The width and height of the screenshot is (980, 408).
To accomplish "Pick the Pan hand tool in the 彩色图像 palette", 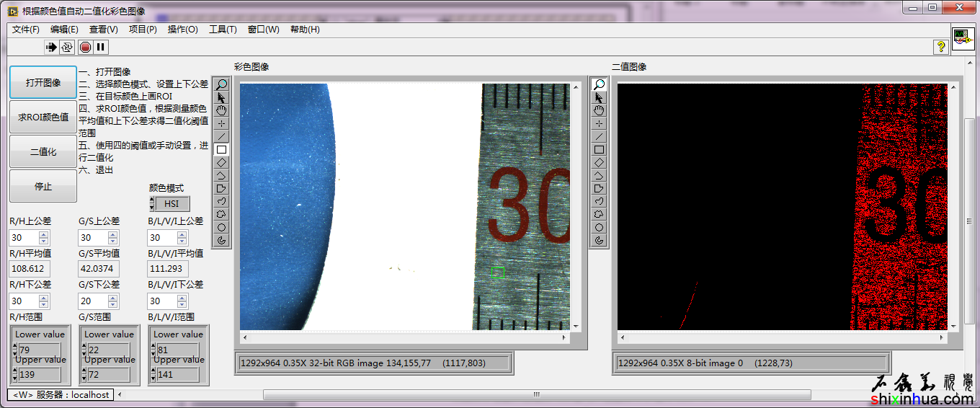I will click(222, 111).
